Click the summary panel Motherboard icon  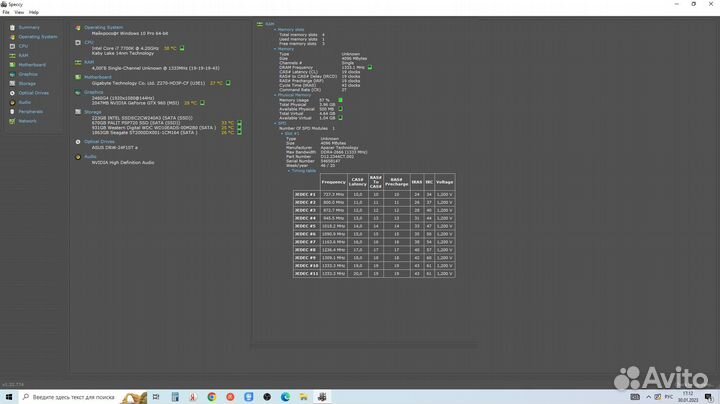coord(78,77)
